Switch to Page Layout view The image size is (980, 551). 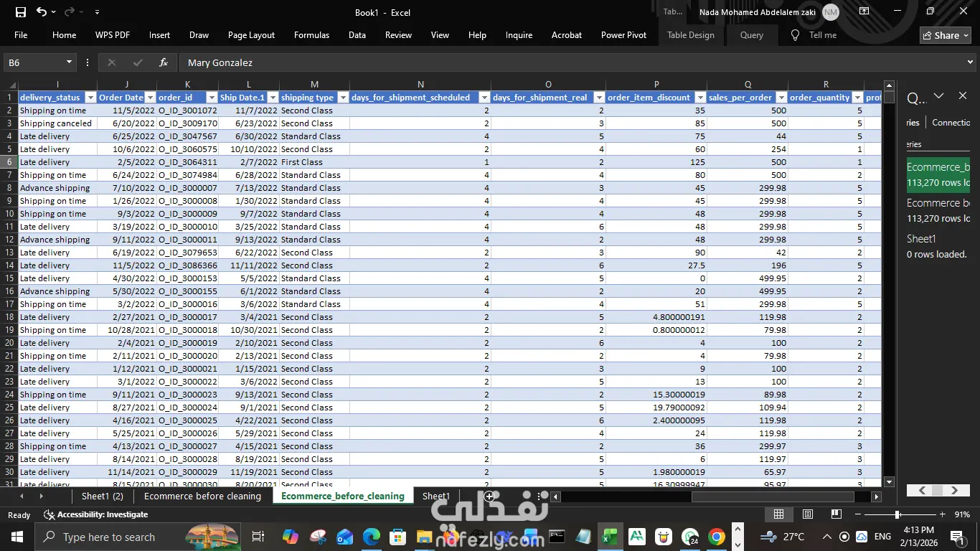click(x=808, y=514)
